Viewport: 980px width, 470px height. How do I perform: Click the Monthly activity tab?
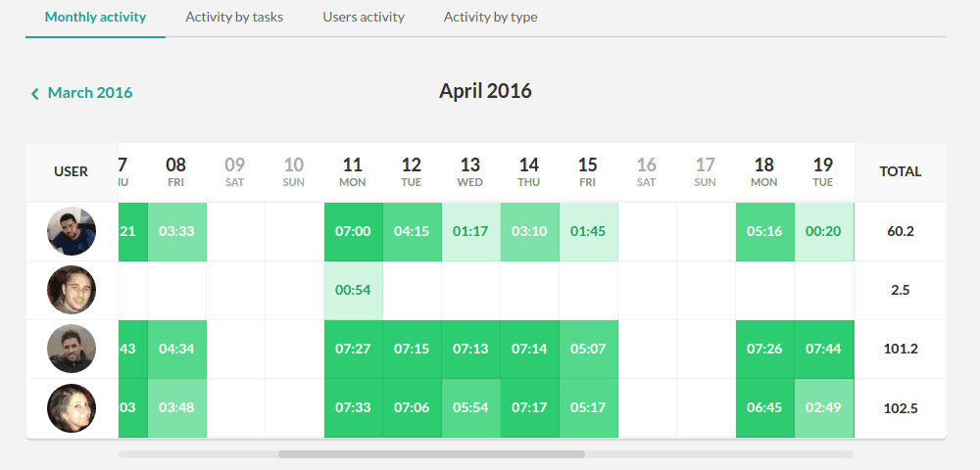click(95, 17)
